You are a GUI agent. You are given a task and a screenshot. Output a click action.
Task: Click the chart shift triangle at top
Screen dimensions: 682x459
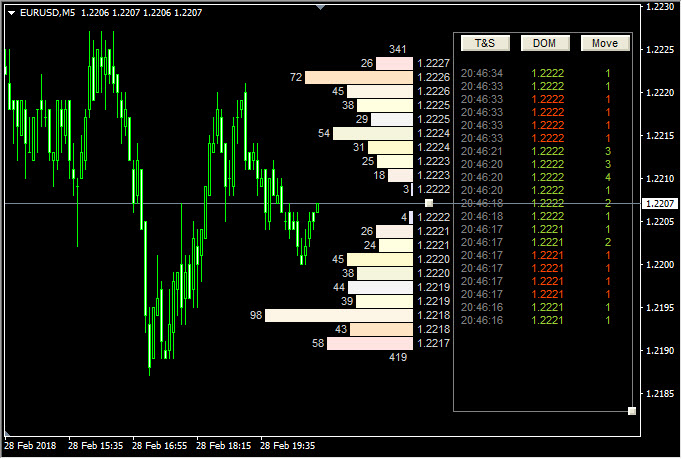320,6
